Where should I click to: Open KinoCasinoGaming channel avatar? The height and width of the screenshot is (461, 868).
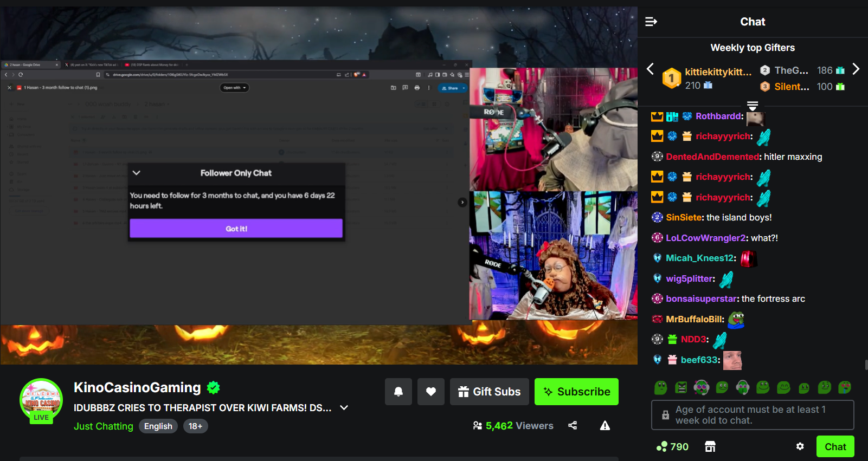tap(41, 401)
